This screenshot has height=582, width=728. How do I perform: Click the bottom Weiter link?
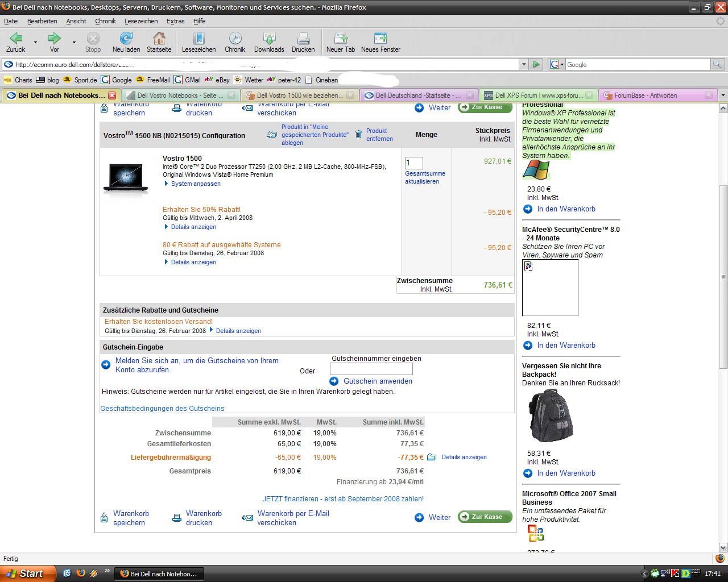point(439,517)
